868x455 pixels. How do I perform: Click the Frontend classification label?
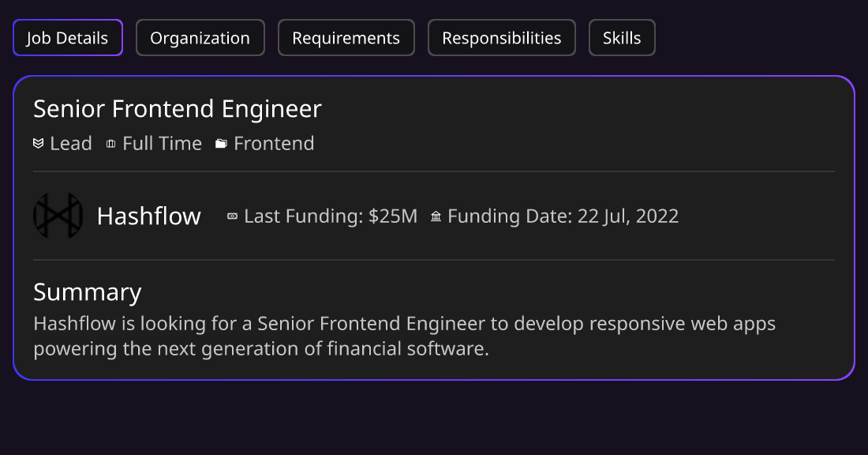click(x=274, y=144)
